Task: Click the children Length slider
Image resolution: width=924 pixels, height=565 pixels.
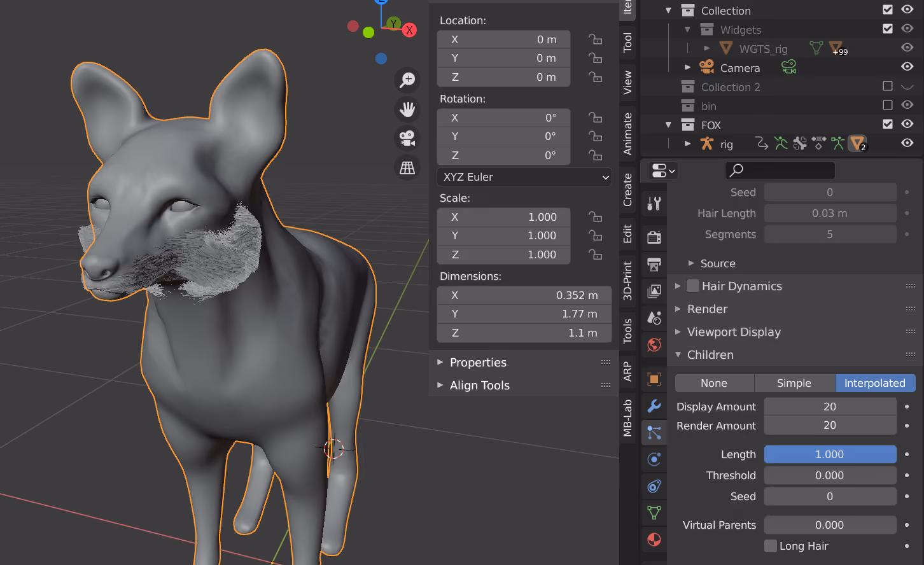Action: pyautogui.click(x=830, y=454)
